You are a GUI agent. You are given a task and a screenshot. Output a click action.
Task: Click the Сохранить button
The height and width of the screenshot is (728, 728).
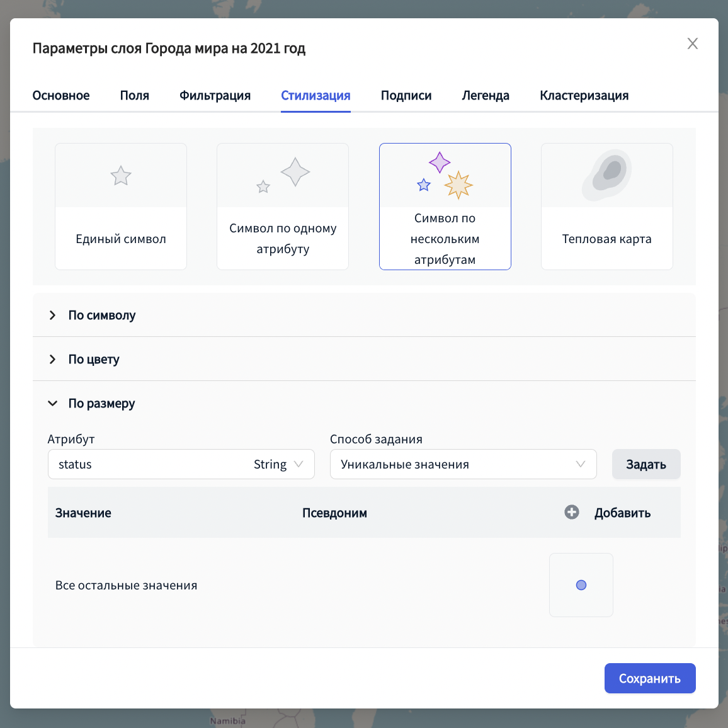pos(649,678)
